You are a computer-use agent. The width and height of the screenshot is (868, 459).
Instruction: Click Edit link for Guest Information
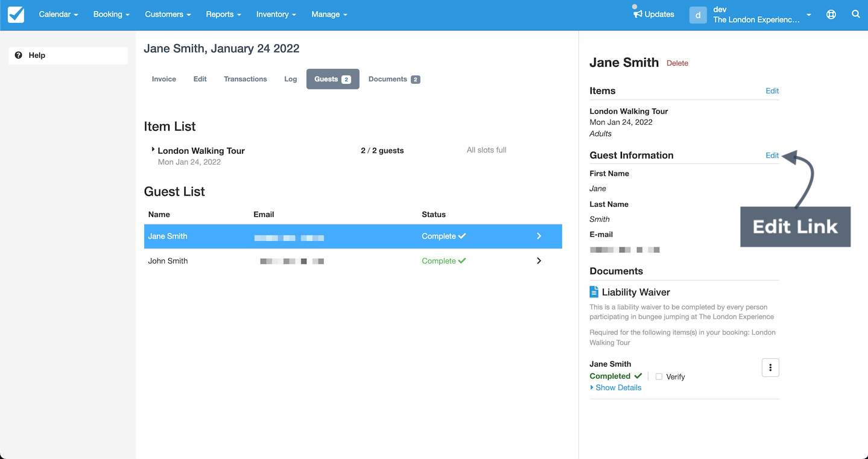pos(772,156)
